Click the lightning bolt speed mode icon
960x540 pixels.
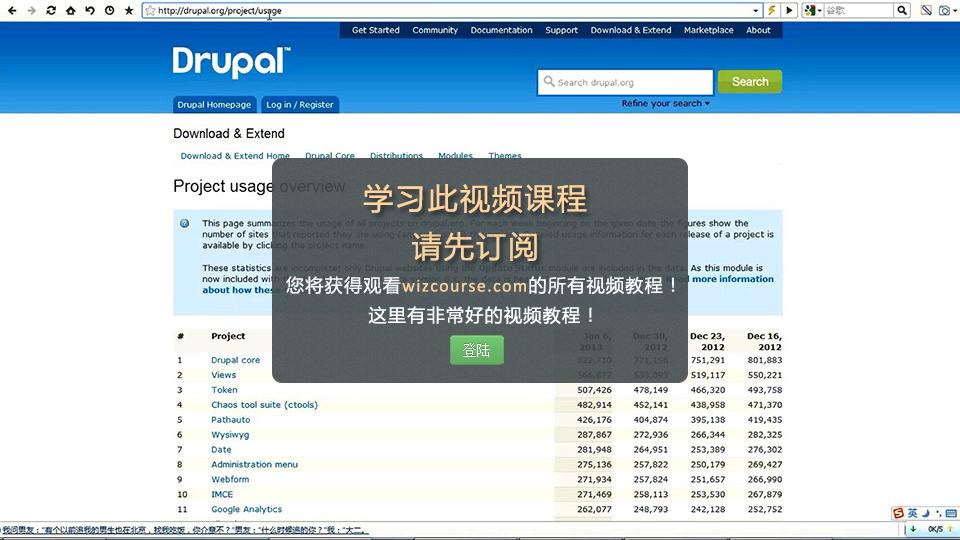(x=772, y=10)
